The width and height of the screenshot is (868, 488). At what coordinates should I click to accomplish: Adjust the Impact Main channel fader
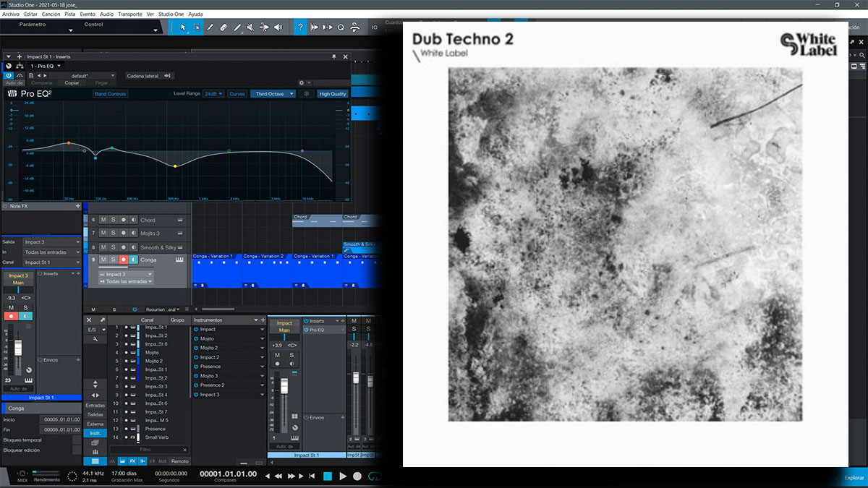[285, 385]
